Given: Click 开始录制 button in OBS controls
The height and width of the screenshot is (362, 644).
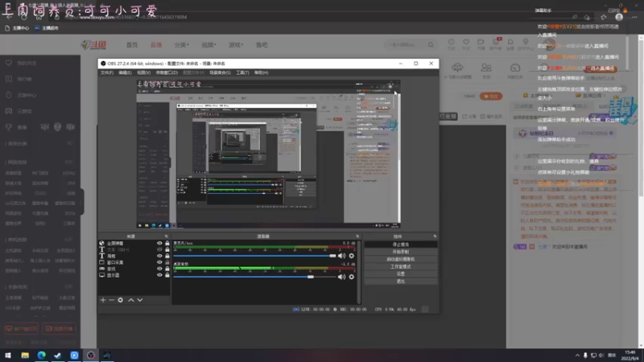Looking at the screenshot, I should (x=400, y=252).
